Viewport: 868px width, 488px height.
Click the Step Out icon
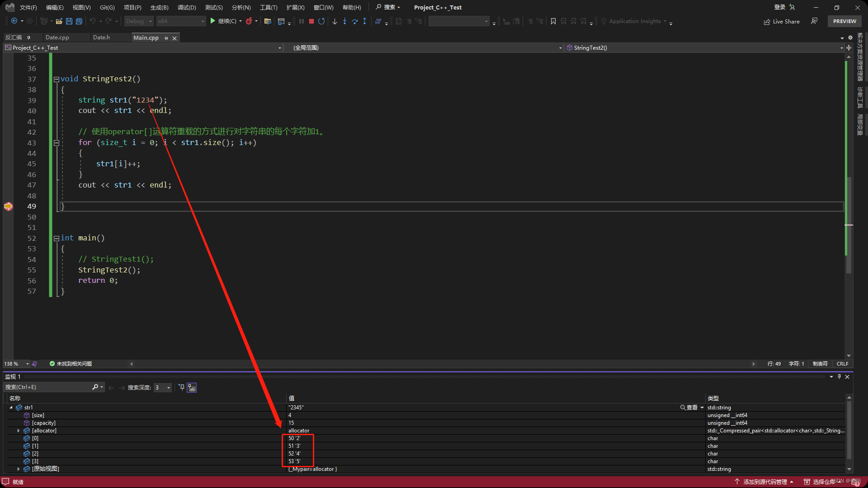tap(365, 21)
